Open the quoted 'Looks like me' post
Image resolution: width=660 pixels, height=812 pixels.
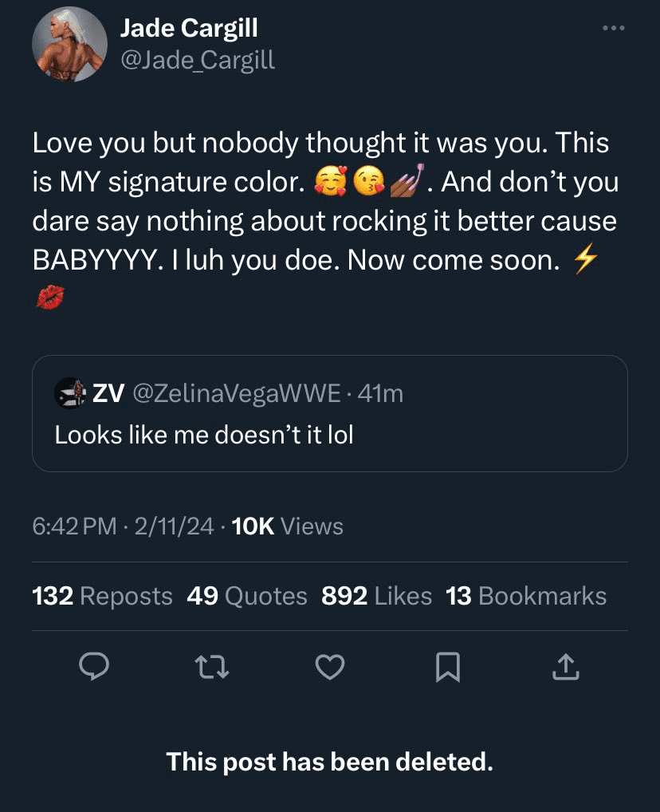329,435
